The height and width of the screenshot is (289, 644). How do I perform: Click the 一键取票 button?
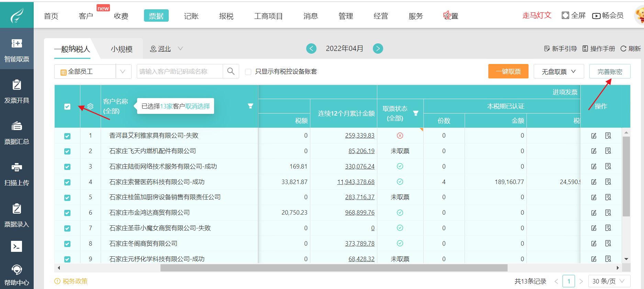[x=508, y=72]
